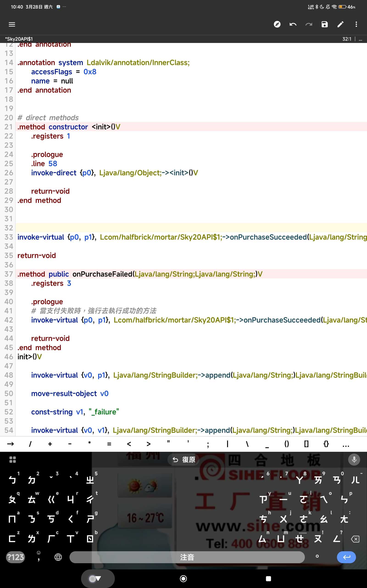This screenshot has height=588, width=367.
Task: Tap the compass navigation icon
Action: 277,24
